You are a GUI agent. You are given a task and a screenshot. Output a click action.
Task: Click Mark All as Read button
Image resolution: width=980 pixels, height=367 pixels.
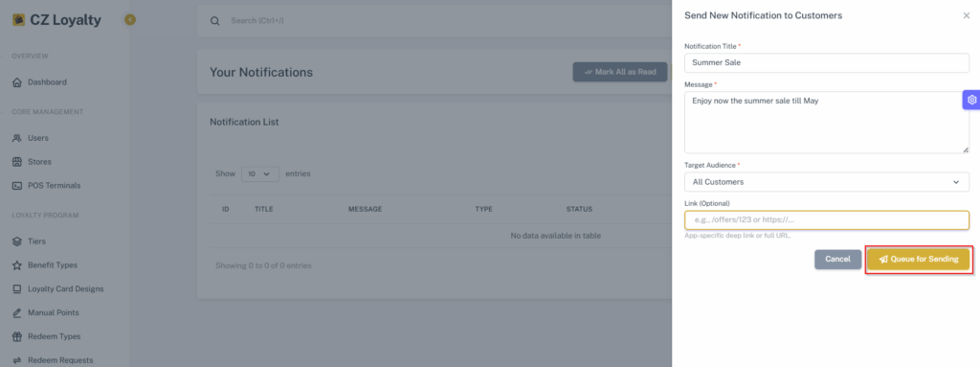(620, 72)
